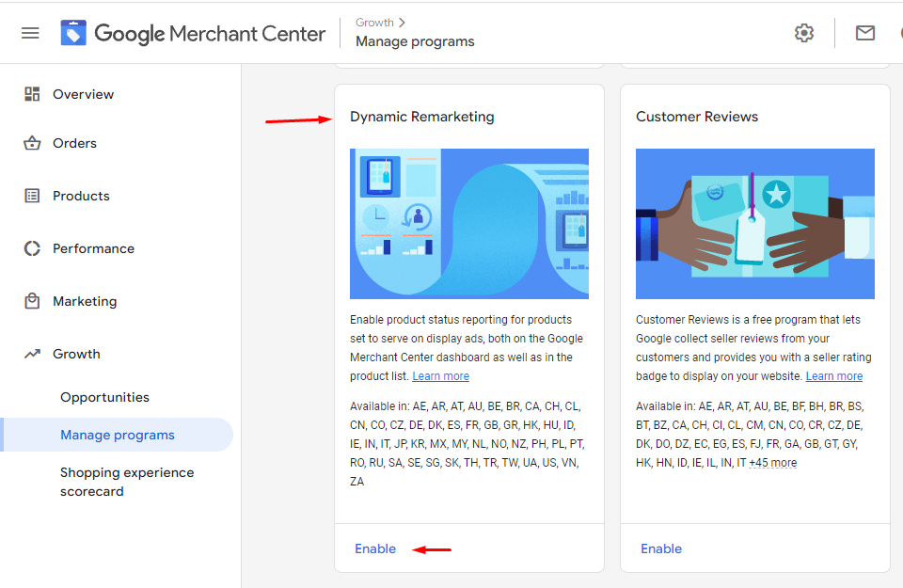Enable Dynamic Remarketing program
Image resolution: width=903 pixels, height=588 pixels.
click(x=375, y=548)
